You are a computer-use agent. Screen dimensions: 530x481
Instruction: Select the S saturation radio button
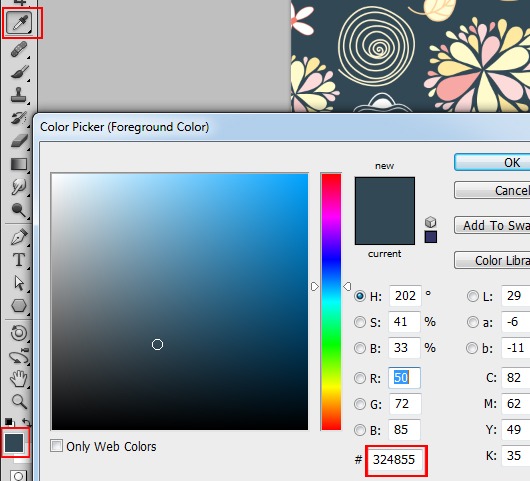click(360, 322)
